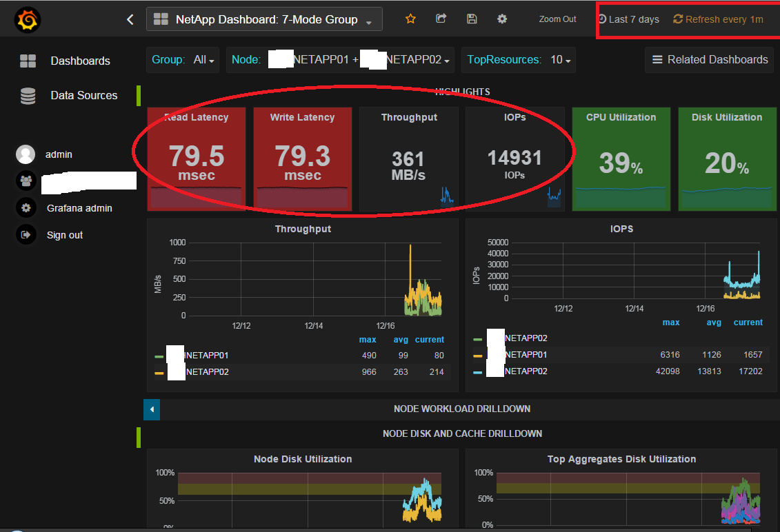The width and height of the screenshot is (780, 532).
Task: Open the Last 7 days time picker
Action: (x=628, y=19)
